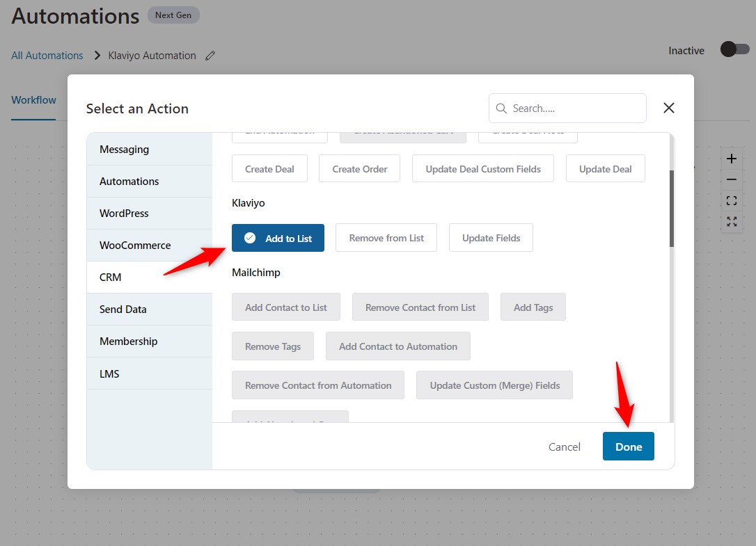Confirm selection with the Done button

(628, 447)
